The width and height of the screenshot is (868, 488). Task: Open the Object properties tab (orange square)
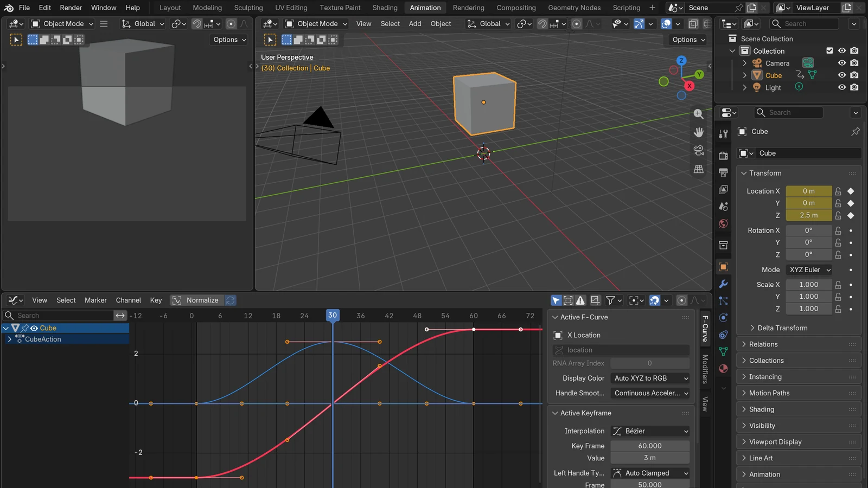point(723,267)
